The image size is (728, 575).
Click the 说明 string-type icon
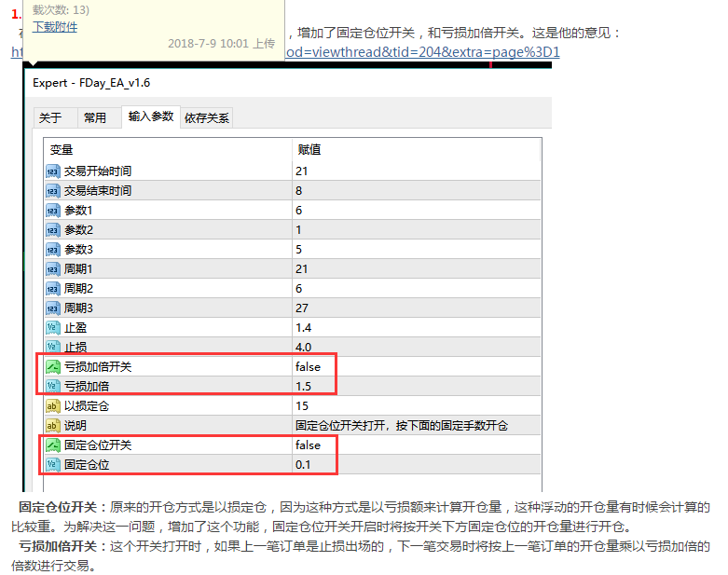coord(53,426)
